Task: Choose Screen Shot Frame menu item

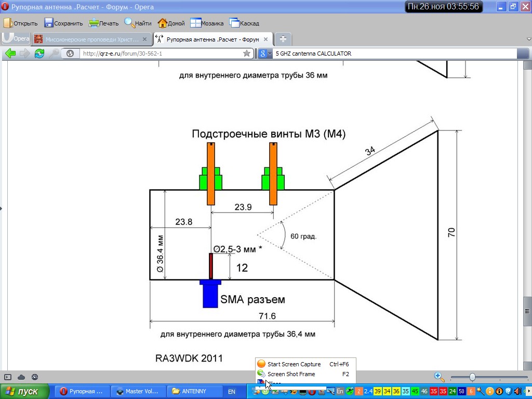Action: [305, 374]
